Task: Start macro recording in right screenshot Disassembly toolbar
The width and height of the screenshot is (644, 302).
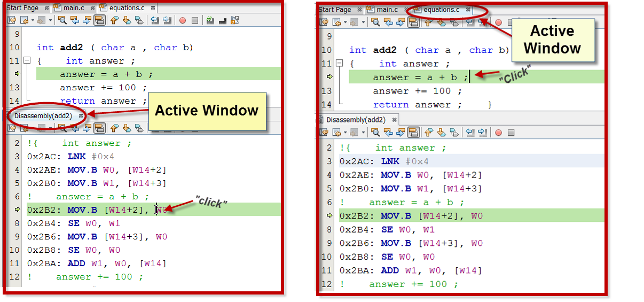Action: [x=498, y=132]
